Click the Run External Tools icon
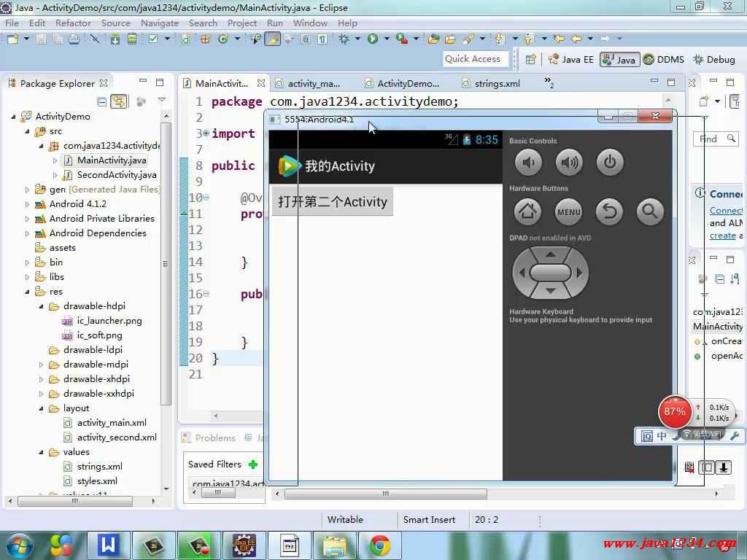This screenshot has width=747, height=560. click(x=402, y=39)
